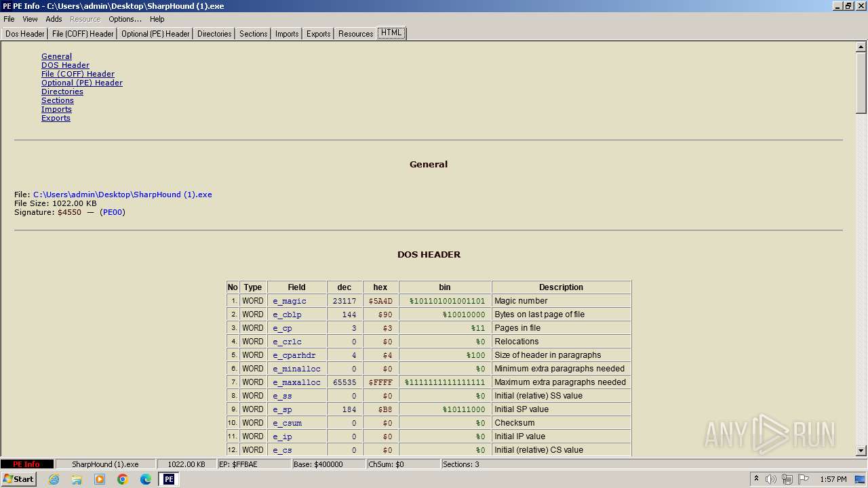
Task: Click the SharpHound (1).exe file path
Action: pyautogui.click(x=123, y=195)
